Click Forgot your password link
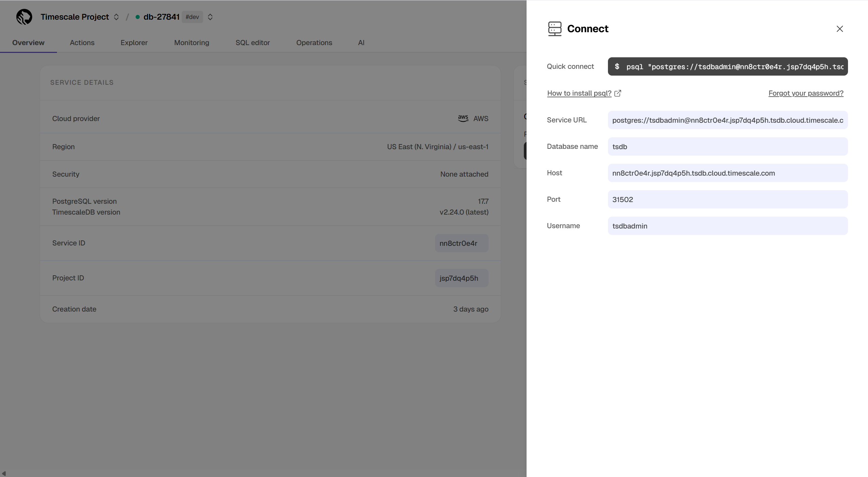This screenshot has width=868, height=477. click(806, 93)
